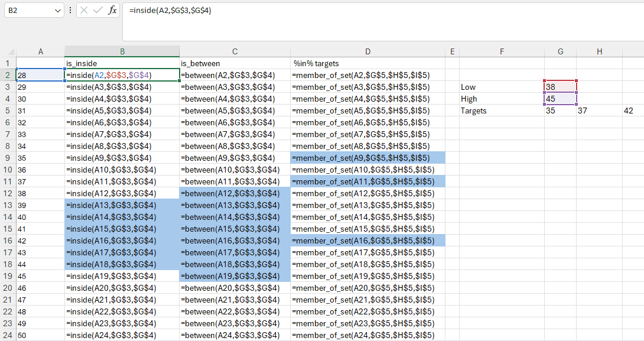Click the Cancel X icon in formula bar
The image size is (644, 341).
tap(84, 11)
